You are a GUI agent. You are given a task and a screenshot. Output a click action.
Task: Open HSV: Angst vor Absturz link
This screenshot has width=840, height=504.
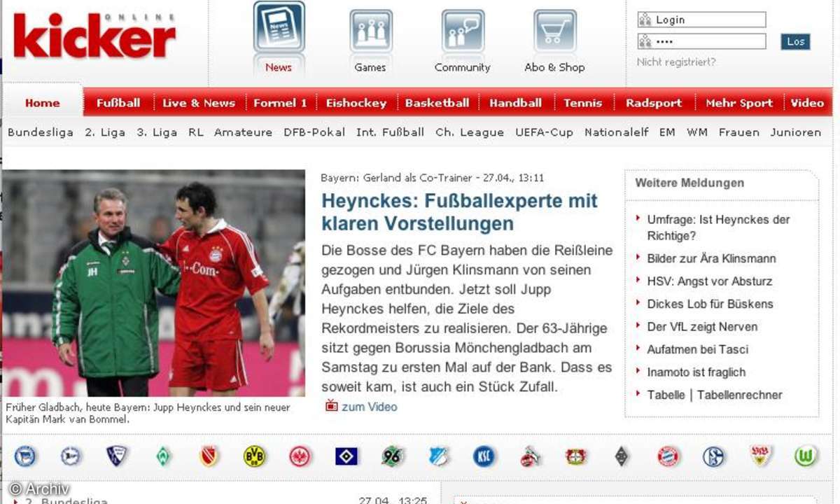click(710, 281)
